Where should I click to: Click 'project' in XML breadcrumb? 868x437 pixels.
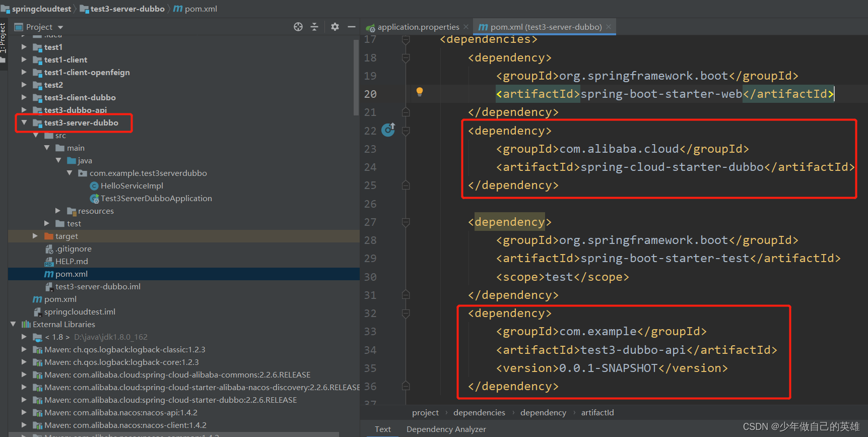425,412
